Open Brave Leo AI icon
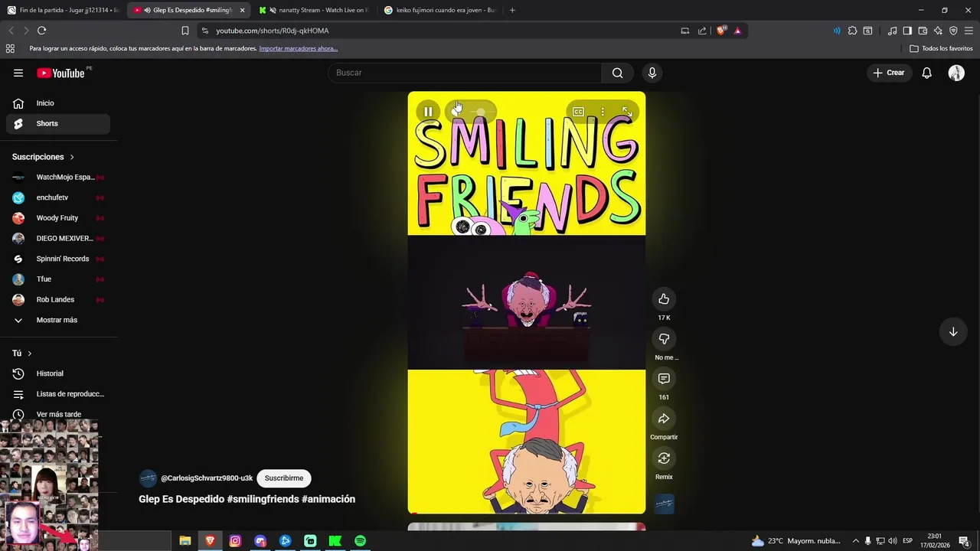Screen dimensions: 980x551 (938, 31)
